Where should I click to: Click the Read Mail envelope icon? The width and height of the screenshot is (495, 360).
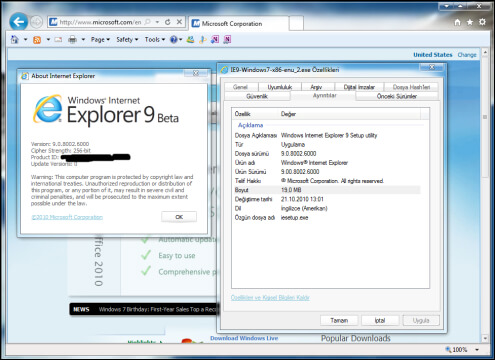coord(58,40)
